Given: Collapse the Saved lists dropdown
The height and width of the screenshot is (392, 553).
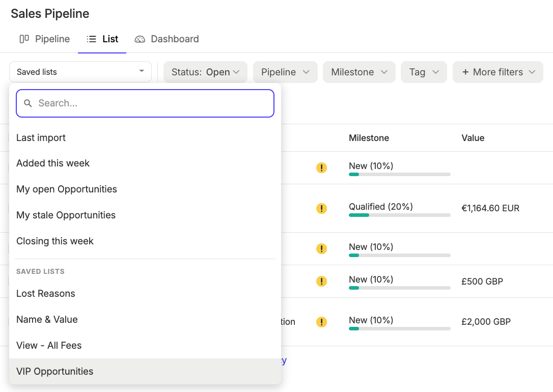Looking at the screenshot, I should 80,72.
